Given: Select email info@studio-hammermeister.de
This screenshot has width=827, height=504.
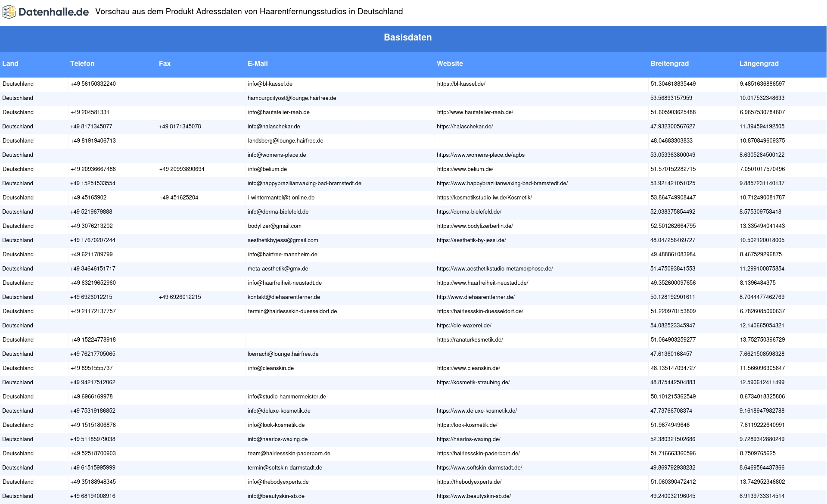Looking at the screenshot, I should tap(287, 397).
